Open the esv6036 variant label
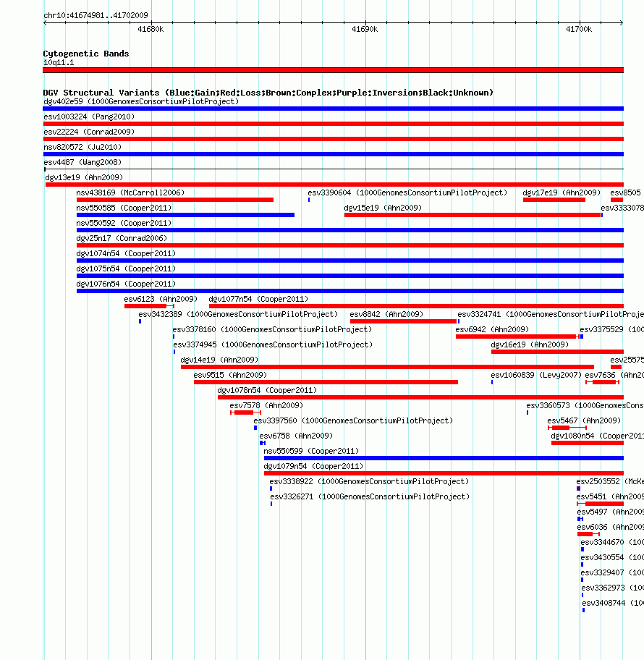The image size is (644, 660). (x=610, y=526)
